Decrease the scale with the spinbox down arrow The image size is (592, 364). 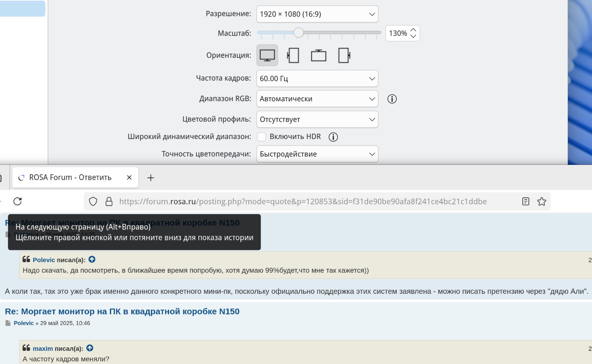(413, 36)
